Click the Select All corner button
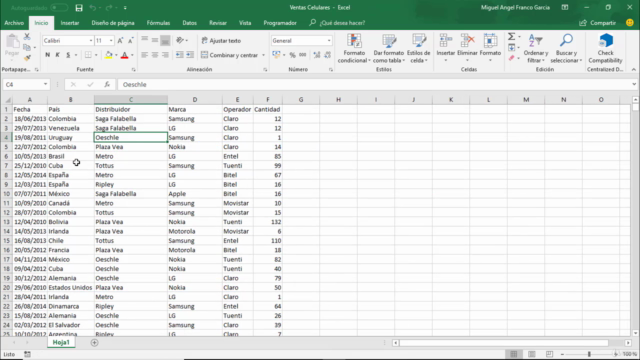 (x=6, y=100)
